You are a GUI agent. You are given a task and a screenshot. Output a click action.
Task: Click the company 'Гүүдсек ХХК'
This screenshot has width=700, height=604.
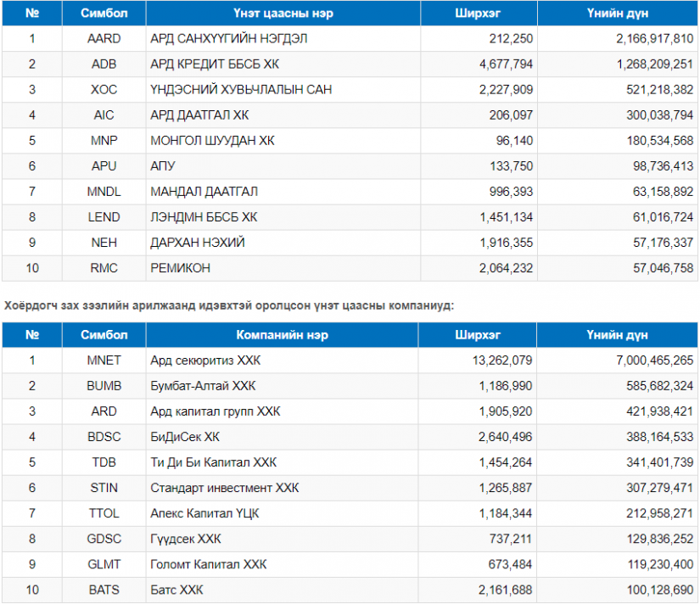tap(186, 539)
